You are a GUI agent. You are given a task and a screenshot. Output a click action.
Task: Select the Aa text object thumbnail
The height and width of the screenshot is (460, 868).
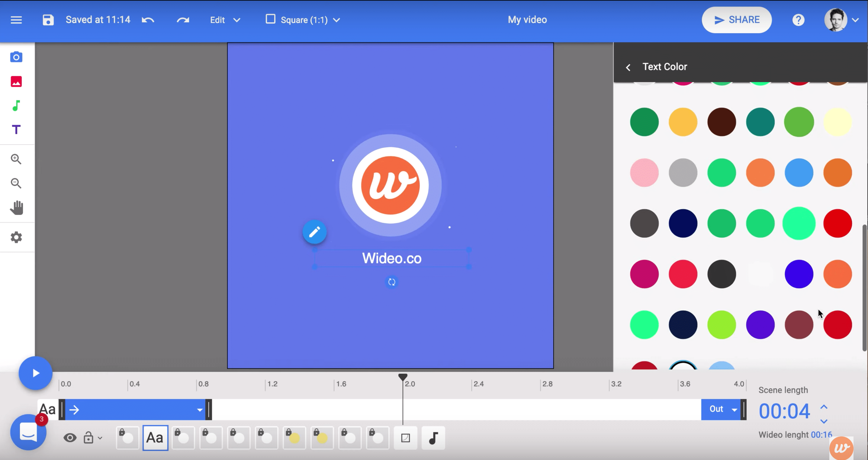155,438
